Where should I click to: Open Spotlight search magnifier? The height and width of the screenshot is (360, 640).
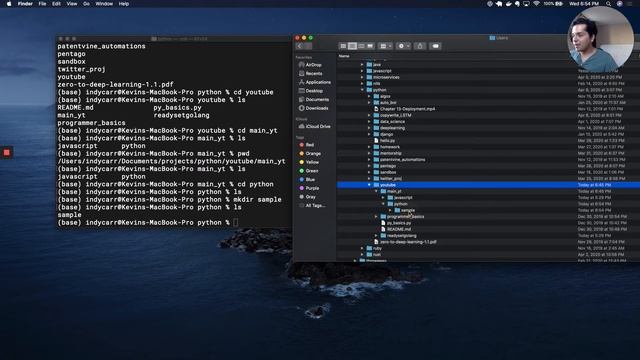[609, 4]
